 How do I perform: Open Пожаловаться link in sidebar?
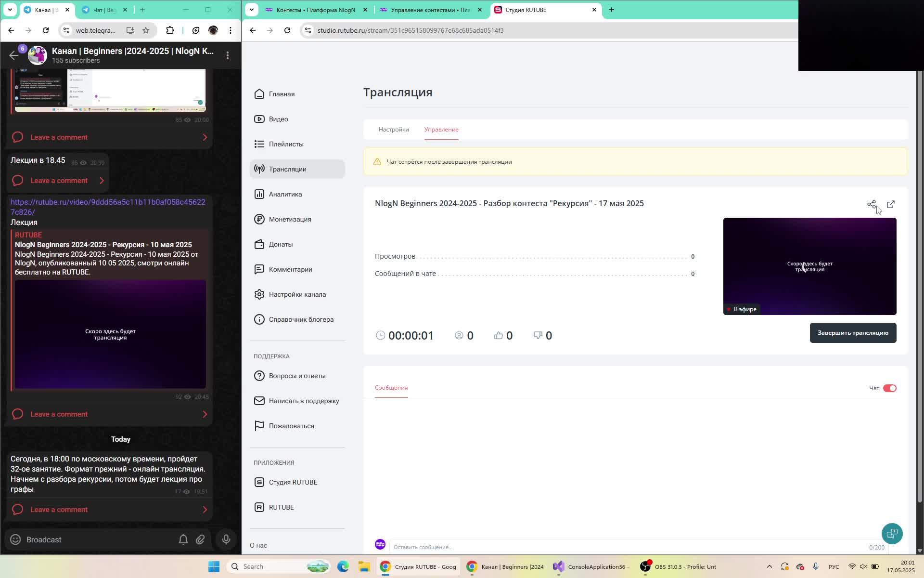click(x=284, y=426)
